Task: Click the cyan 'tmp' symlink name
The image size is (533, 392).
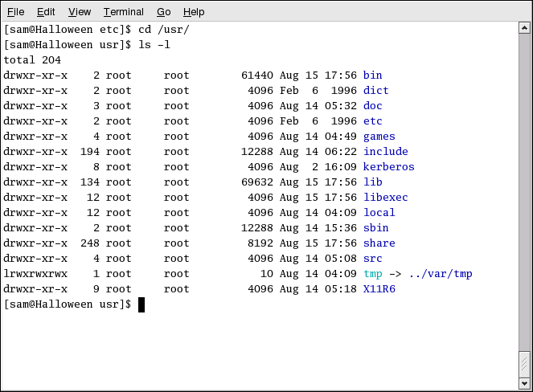Action: pos(373,274)
